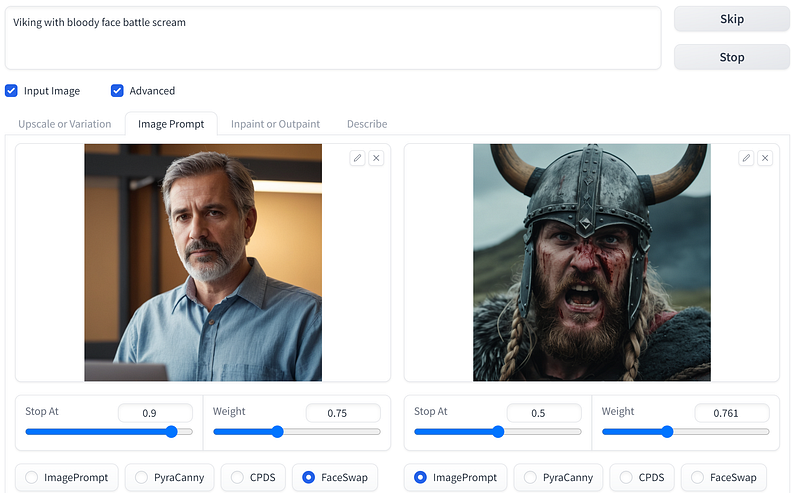This screenshot has width=800, height=493.
Task: Click the Stop button
Action: pos(732,57)
